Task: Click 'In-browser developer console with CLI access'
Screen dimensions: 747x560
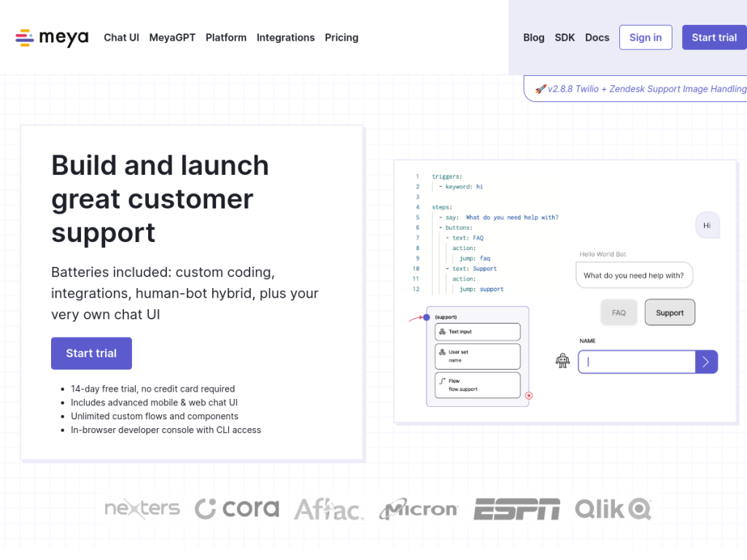Action: pos(166,430)
